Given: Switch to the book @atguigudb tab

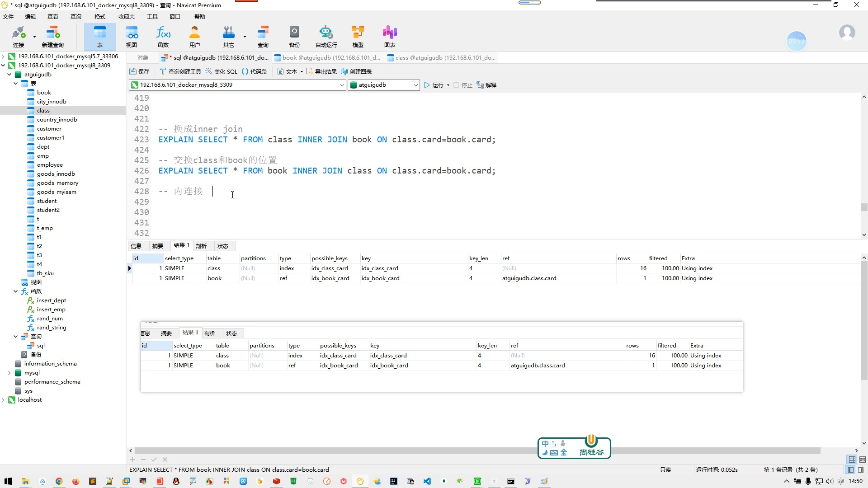Looking at the screenshot, I should click(x=327, y=58).
